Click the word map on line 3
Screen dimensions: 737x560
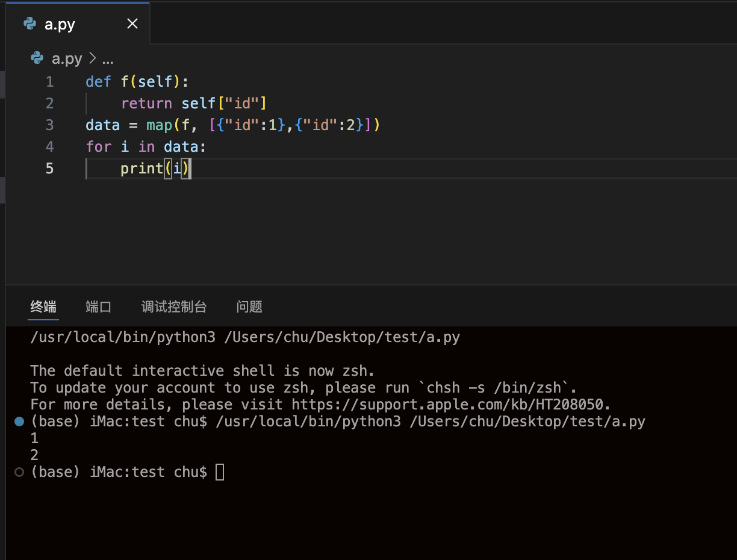coord(159,125)
